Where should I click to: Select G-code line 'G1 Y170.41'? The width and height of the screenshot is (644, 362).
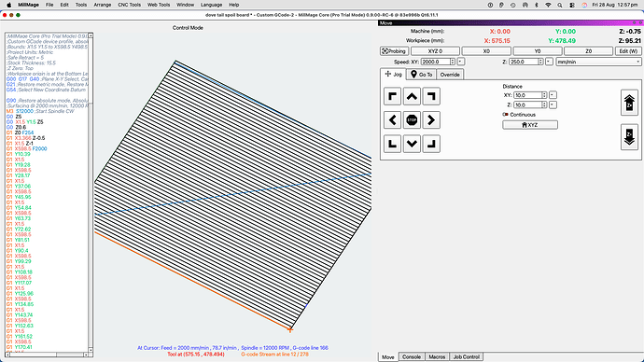pyautogui.click(x=20, y=347)
